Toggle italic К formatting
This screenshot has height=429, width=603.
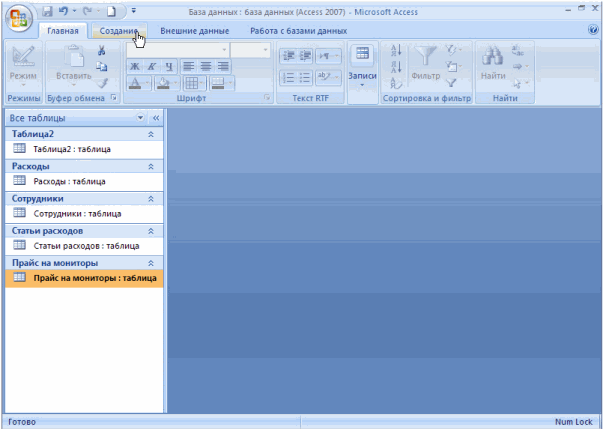(152, 66)
